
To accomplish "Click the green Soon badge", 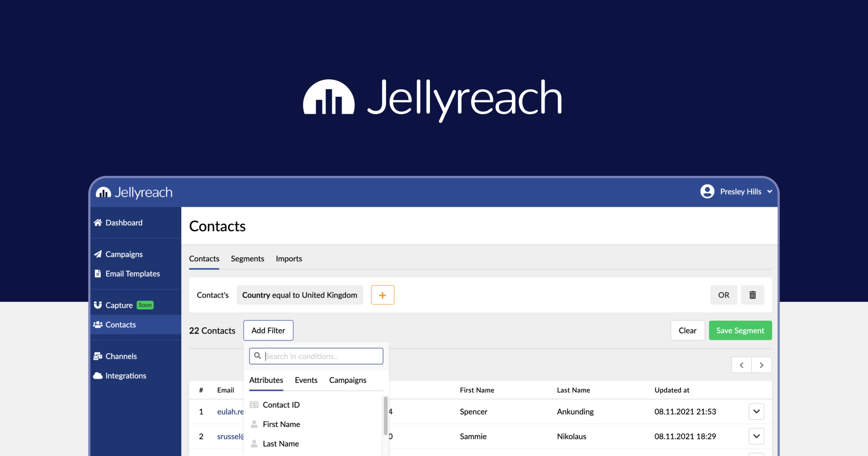I will pos(145,305).
